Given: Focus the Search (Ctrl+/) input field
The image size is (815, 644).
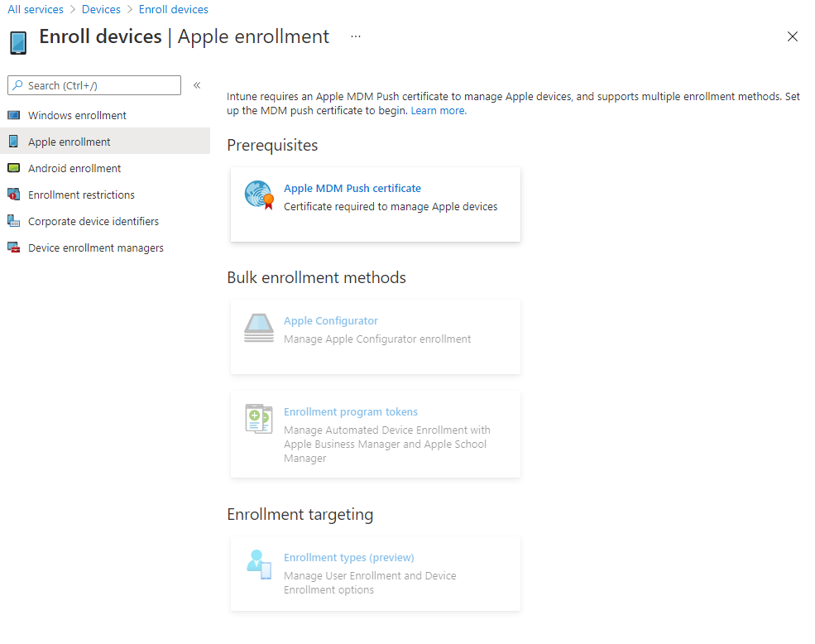Looking at the screenshot, I should (x=94, y=85).
